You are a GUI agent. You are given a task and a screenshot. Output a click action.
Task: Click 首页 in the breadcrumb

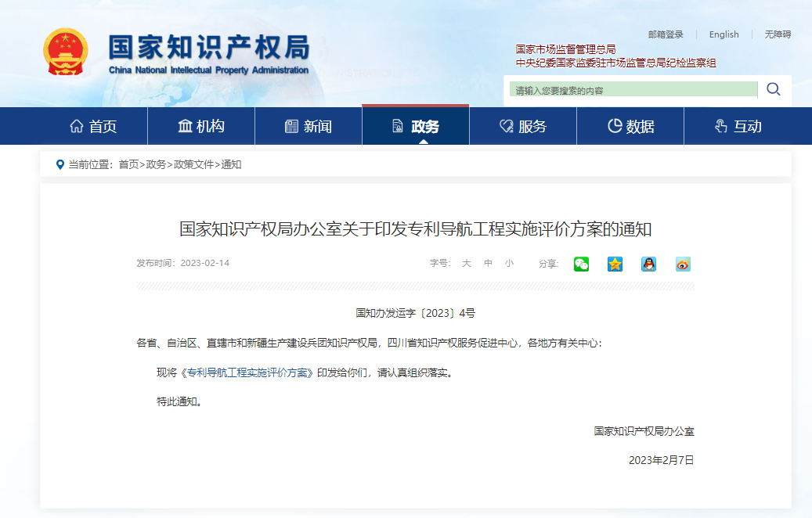[x=128, y=164]
